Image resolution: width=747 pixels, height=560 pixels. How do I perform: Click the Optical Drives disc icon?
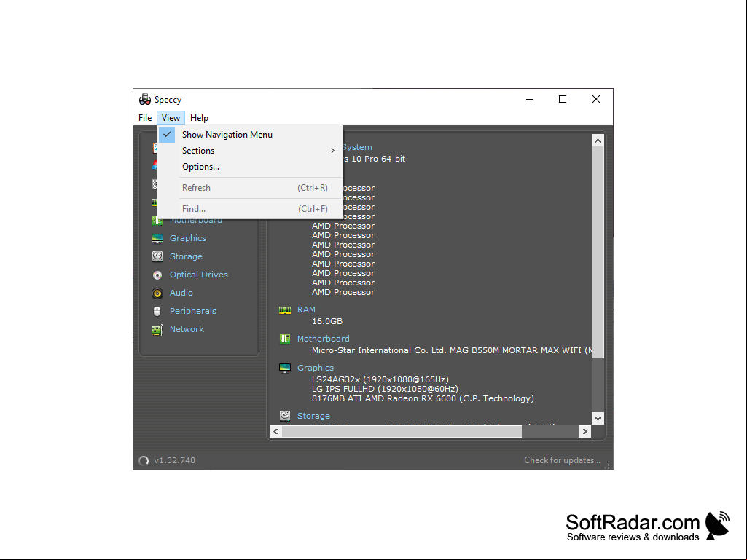(x=157, y=275)
